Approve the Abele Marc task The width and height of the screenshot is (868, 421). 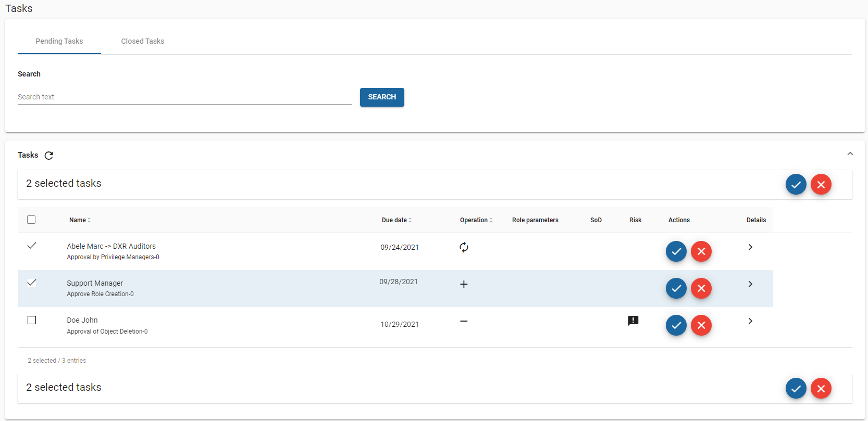click(676, 251)
